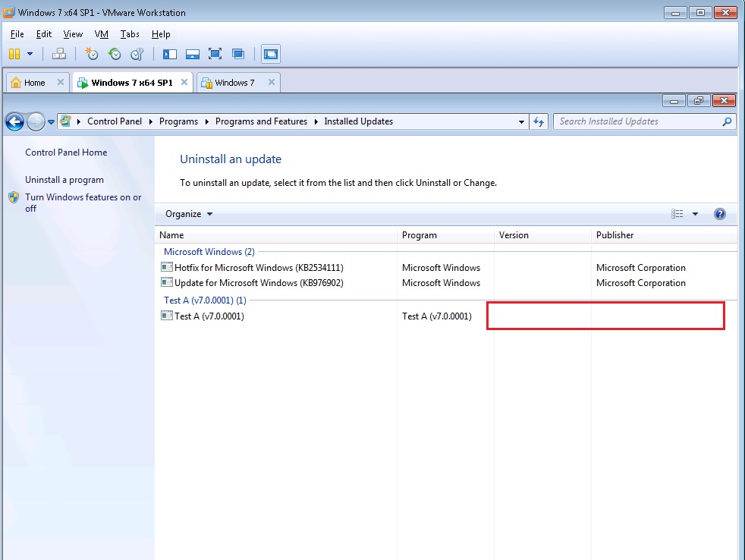Open the VM menu
Image resolution: width=745 pixels, height=560 pixels.
(101, 34)
